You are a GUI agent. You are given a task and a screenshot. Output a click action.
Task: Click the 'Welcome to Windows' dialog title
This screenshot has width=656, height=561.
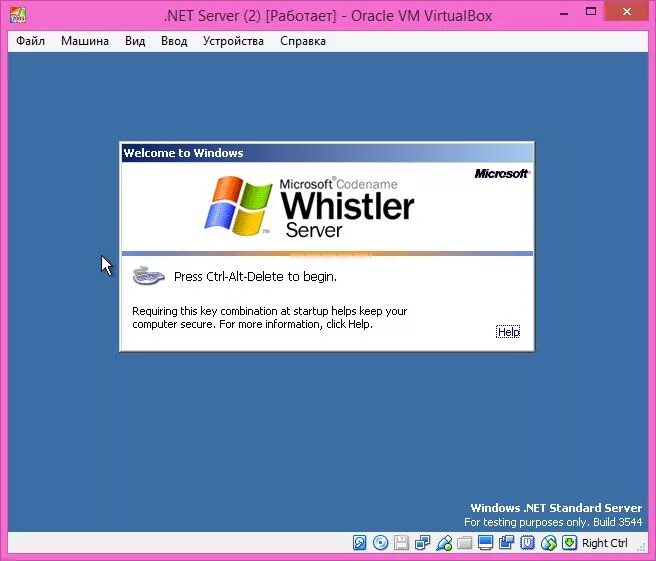click(183, 153)
